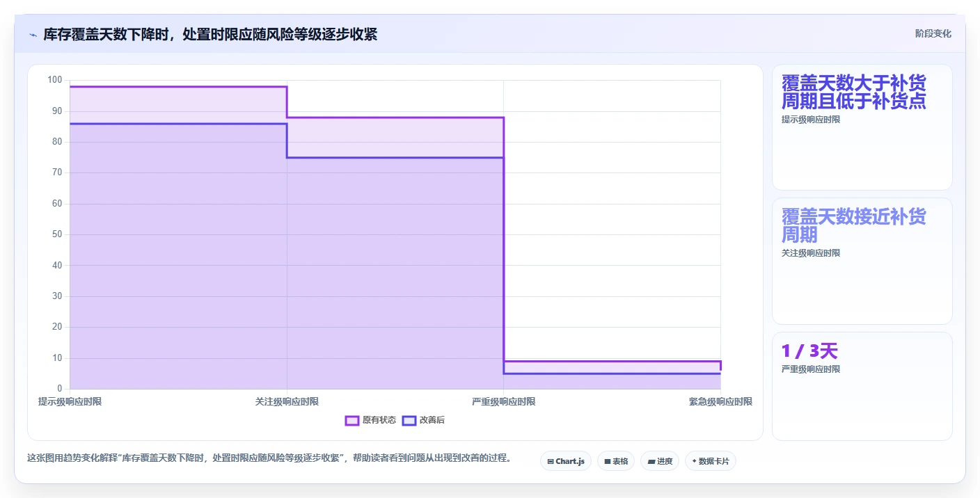This screenshot has width=980, height=498.
Task: Click the 紧急级响应时限 x-axis label
Action: pyautogui.click(x=720, y=402)
